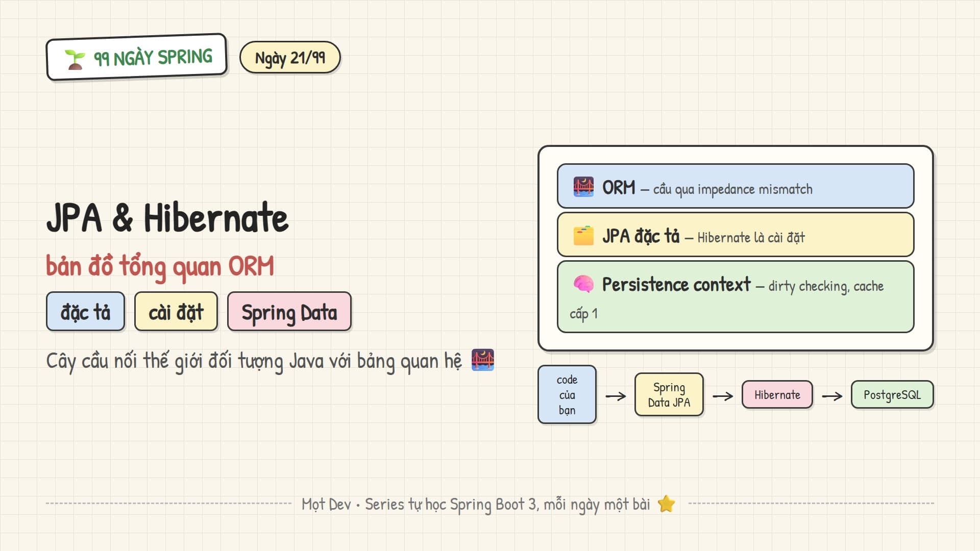Click the yellow folder icon beside JPA đặc tả

tap(583, 236)
